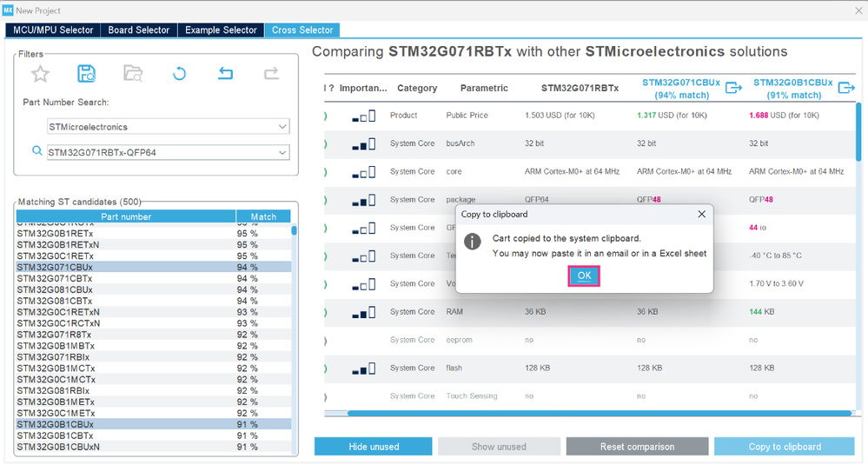
Task: Click OK in the clipboard dialog
Action: pos(584,276)
